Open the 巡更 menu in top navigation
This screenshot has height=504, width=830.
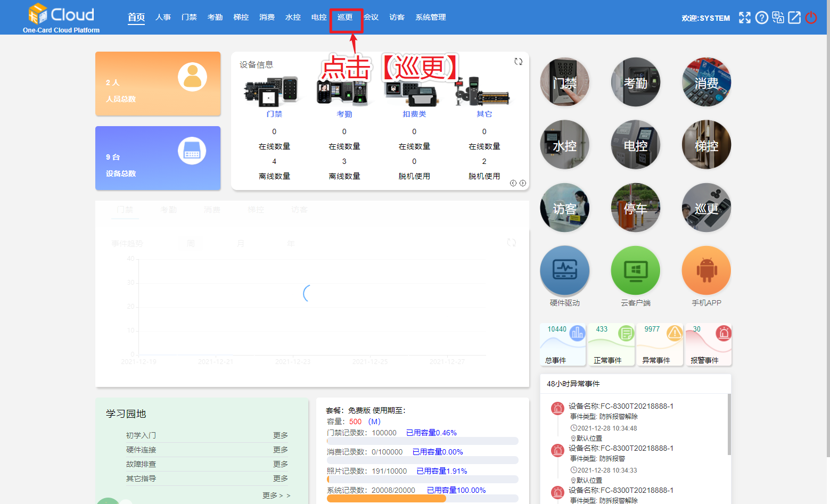tap(345, 18)
